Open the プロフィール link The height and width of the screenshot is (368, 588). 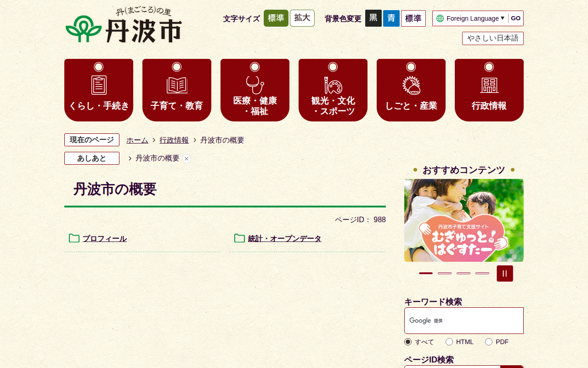click(105, 239)
